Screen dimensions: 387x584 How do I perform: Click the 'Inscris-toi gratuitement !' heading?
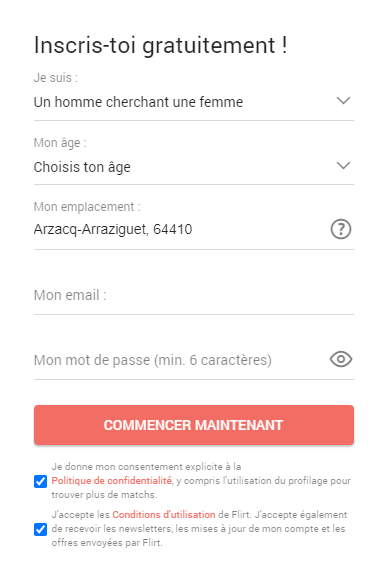[161, 45]
